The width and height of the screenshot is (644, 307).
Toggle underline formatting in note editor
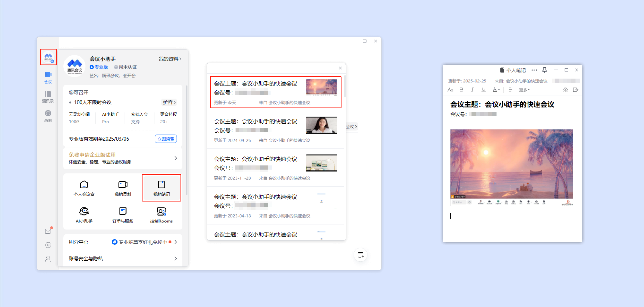pos(484,90)
